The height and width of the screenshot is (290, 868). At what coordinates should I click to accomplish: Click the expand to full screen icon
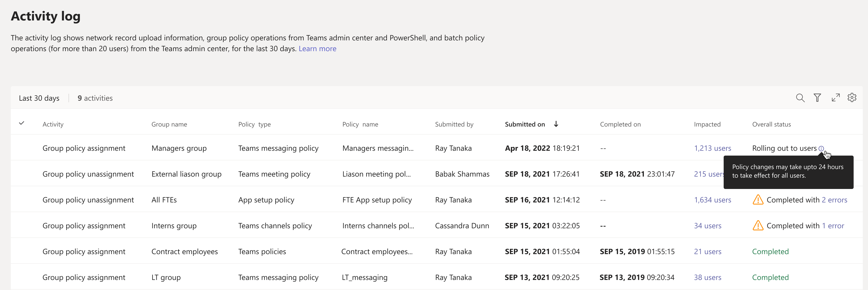[x=835, y=98]
